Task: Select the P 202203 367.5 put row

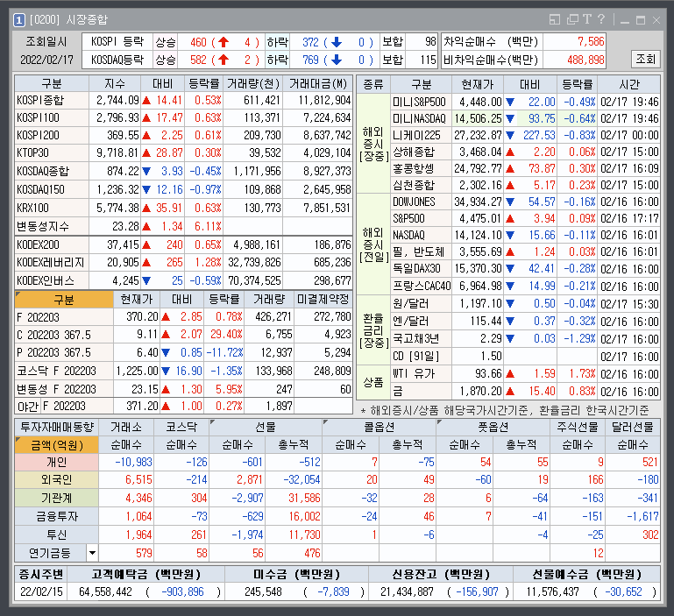Action: (184, 352)
